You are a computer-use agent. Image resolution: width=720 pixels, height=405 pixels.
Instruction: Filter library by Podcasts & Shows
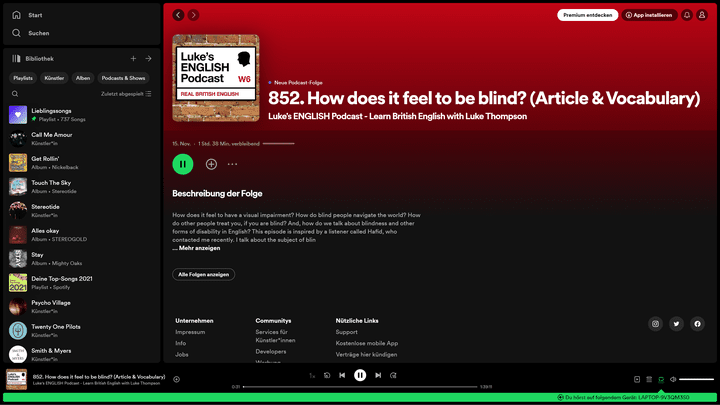[123, 78]
